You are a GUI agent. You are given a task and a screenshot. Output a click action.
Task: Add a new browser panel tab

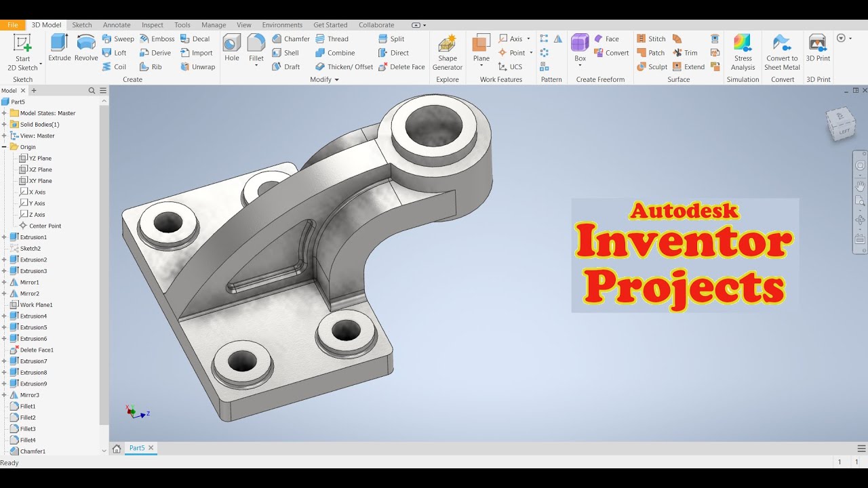click(x=34, y=90)
